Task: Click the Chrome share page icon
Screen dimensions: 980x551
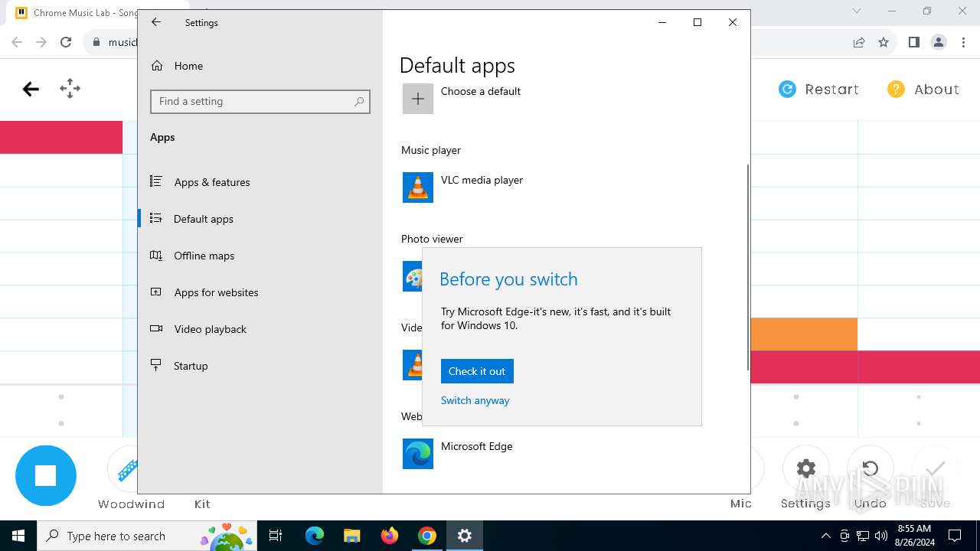Action: click(859, 42)
